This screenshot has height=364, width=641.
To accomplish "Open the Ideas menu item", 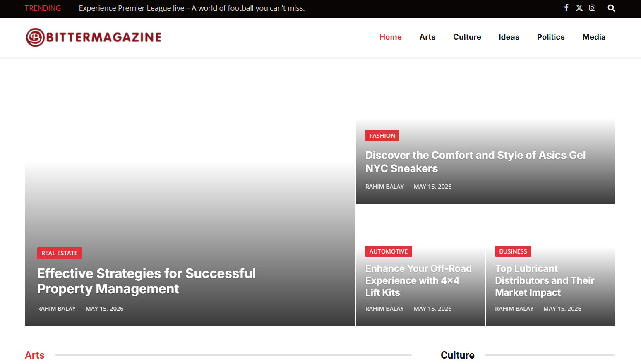I will pyautogui.click(x=509, y=37).
